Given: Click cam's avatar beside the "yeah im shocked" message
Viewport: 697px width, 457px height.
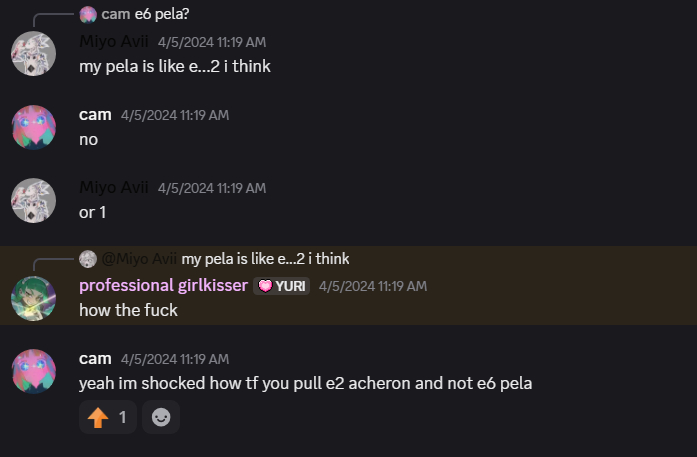Looking at the screenshot, I should [33, 371].
